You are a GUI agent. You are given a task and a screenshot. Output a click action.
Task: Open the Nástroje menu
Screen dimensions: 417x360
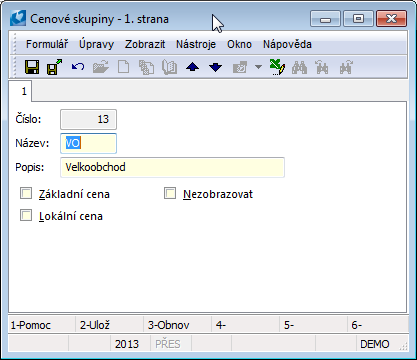(x=196, y=44)
